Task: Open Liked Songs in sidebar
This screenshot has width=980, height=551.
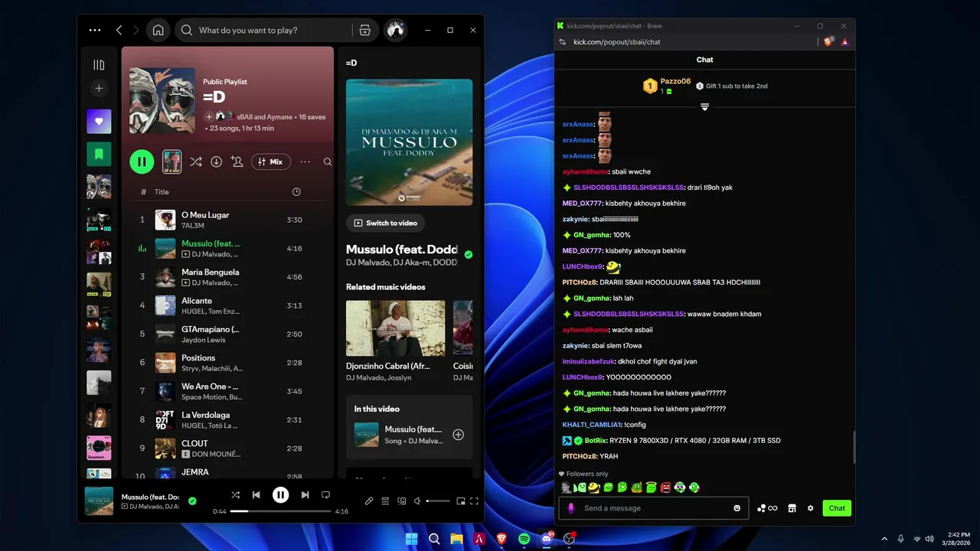Action: [x=99, y=121]
